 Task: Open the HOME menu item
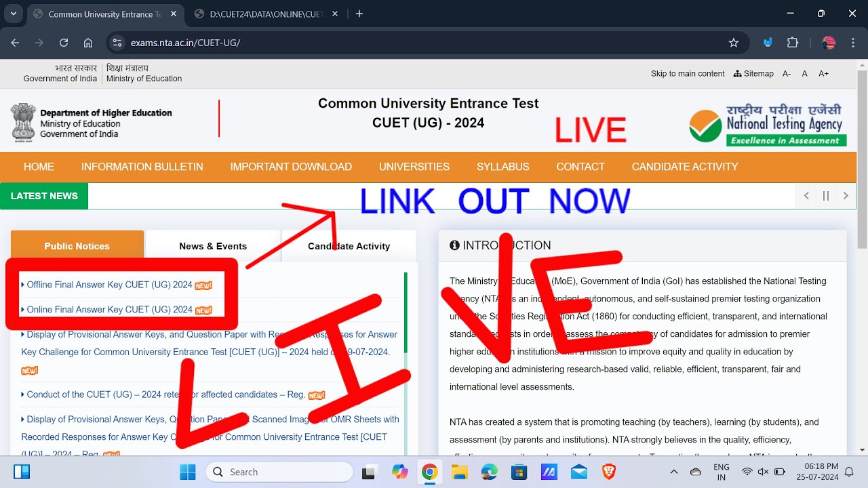tap(39, 167)
